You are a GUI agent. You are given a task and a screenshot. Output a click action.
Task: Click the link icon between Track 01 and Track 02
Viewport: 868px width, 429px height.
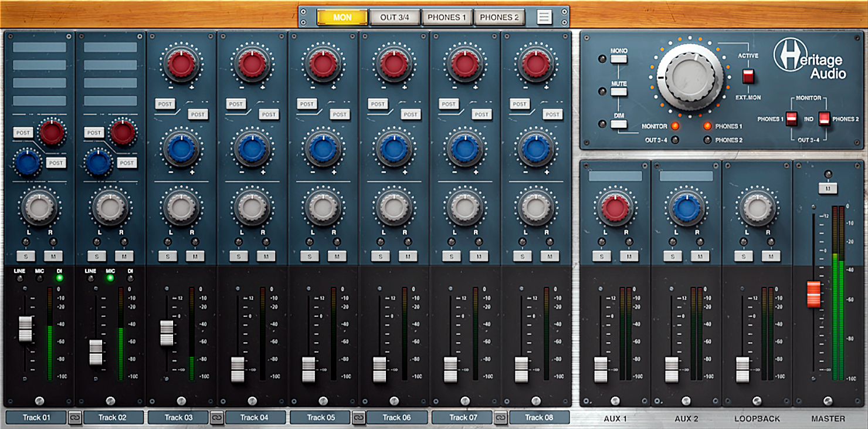tap(74, 417)
